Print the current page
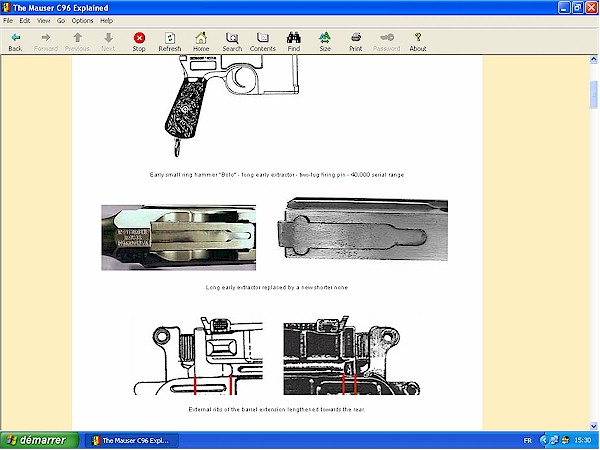 point(355,42)
